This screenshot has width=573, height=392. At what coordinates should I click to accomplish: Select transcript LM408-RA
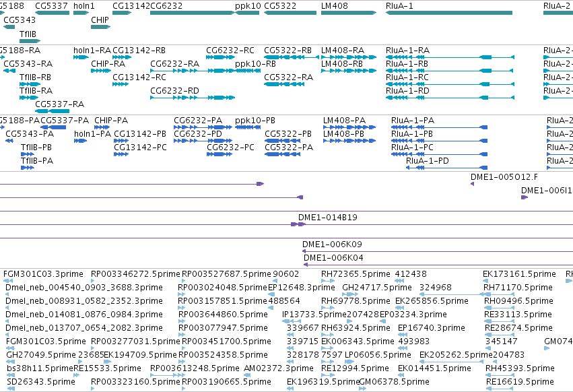[343, 50]
